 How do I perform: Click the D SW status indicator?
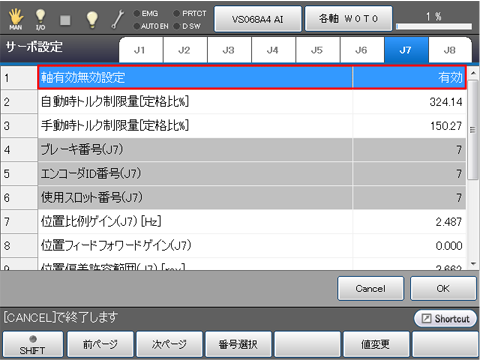pos(187,26)
